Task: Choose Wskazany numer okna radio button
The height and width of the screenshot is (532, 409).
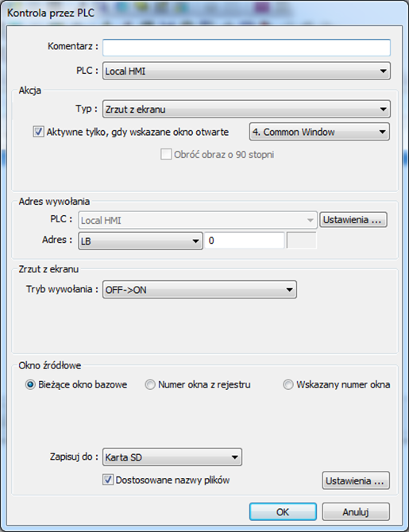Action: pos(288,385)
